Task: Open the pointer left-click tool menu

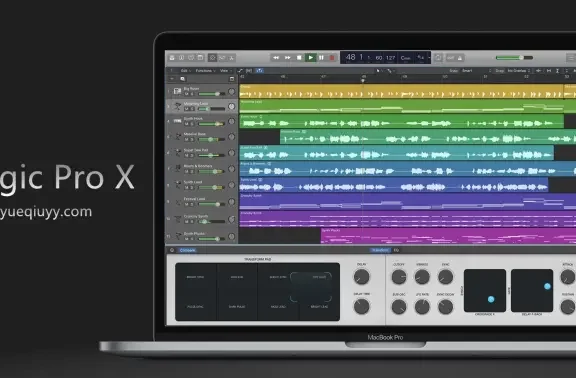Action: tap(378, 71)
